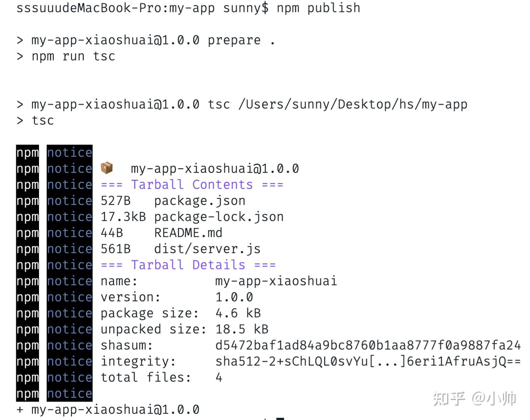Select the my-app-xiaoshuai@1.0.0 package title
Image resolution: width=530 pixels, height=420 pixels.
pos(215,168)
